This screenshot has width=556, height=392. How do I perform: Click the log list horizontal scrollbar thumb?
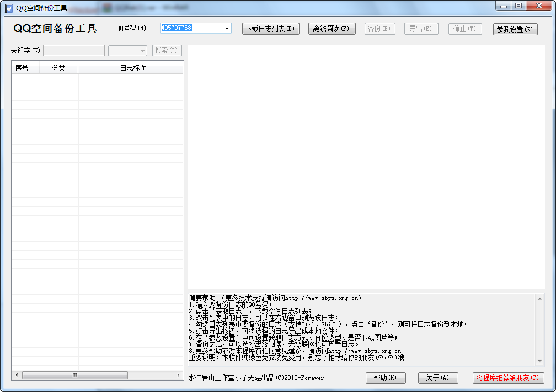75,375
